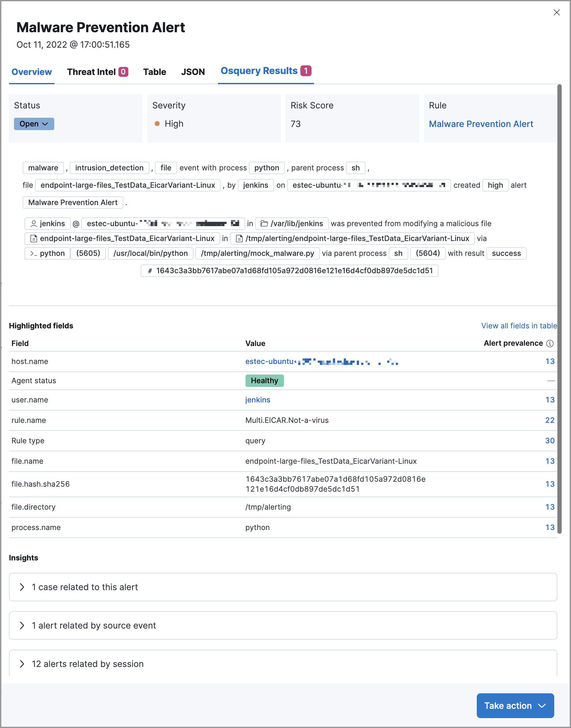Click the folder icon for /var/lib/jenkins

pyautogui.click(x=264, y=224)
